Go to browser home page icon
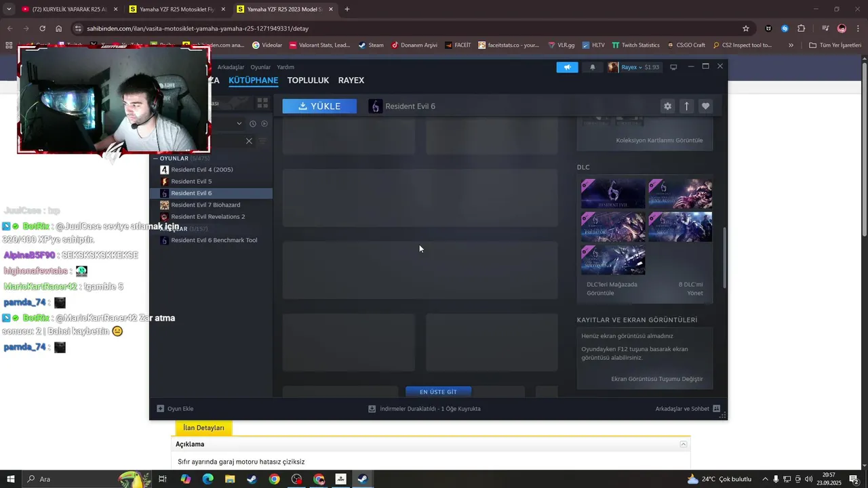The width and height of the screenshot is (868, 488). (59, 28)
